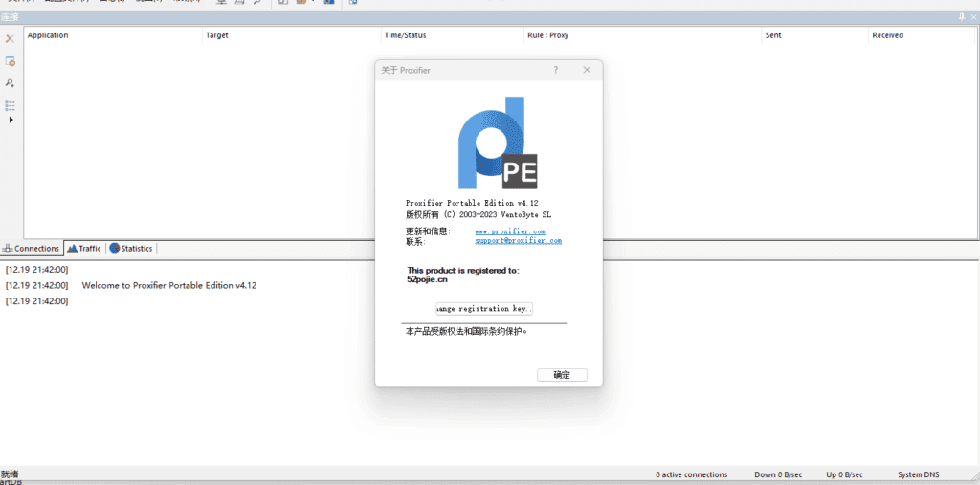Close the About Proxifier dialog
Viewport: 980px width, 485px height.
click(x=587, y=70)
